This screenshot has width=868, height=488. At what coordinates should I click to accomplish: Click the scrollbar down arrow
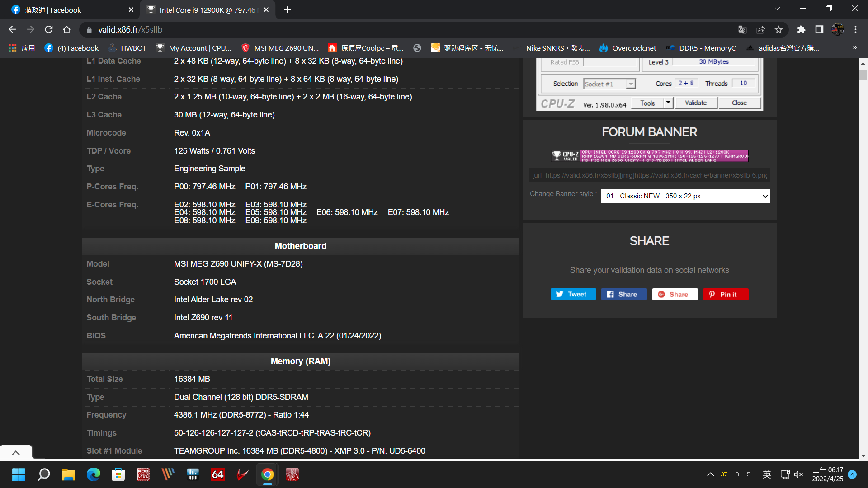[x=863, y=456]
